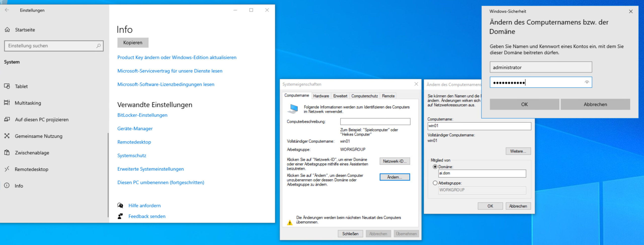Click the Feedback senden person icon
Screen dimensions: 644x245
click(120, 216)
